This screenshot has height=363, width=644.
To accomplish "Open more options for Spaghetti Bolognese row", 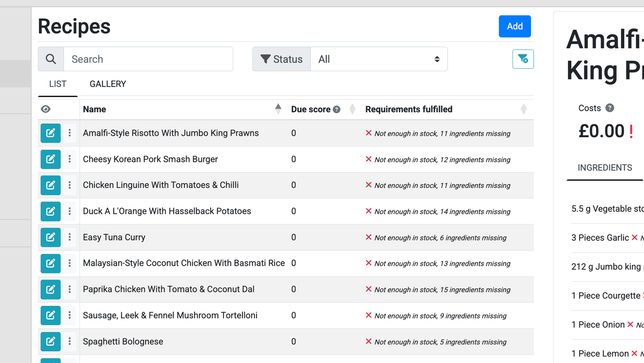I will (x=70, y=341).
